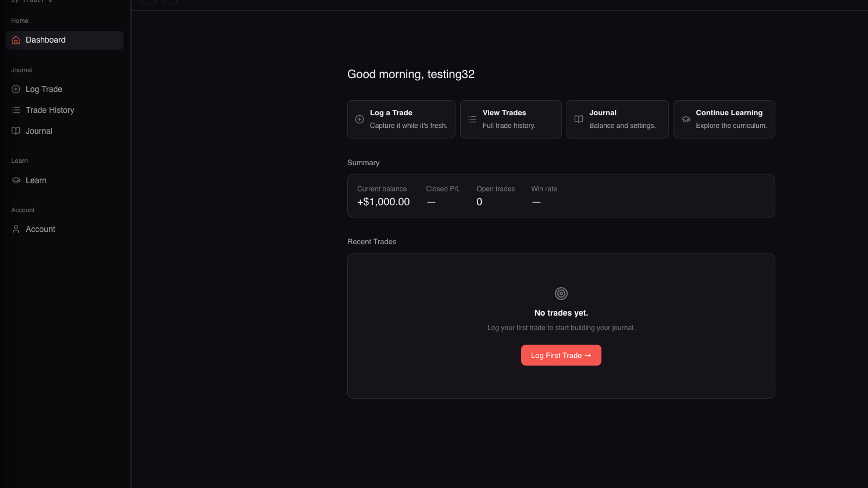Open Dashboard in the sidebar

coord(64,40)
